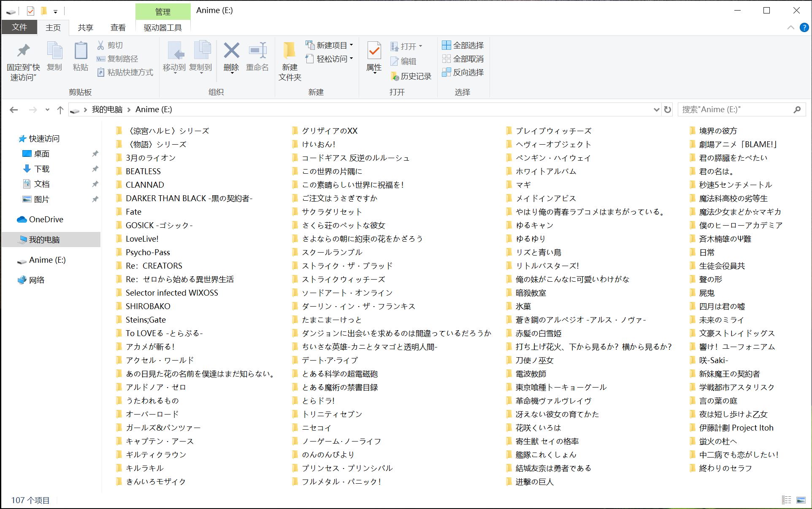Select the SHIROBAKO folder
The image size is (812, 509).
click(x=143, y=306)
